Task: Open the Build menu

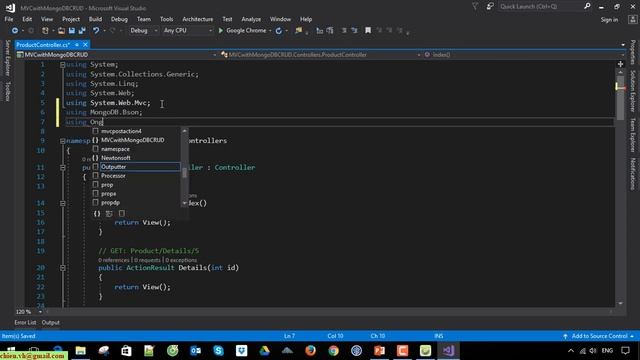Action: (x=96, y=19)
